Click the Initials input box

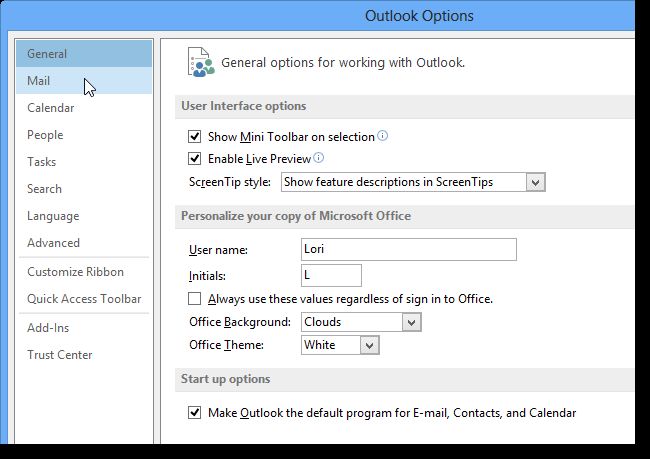coord(331,275)
